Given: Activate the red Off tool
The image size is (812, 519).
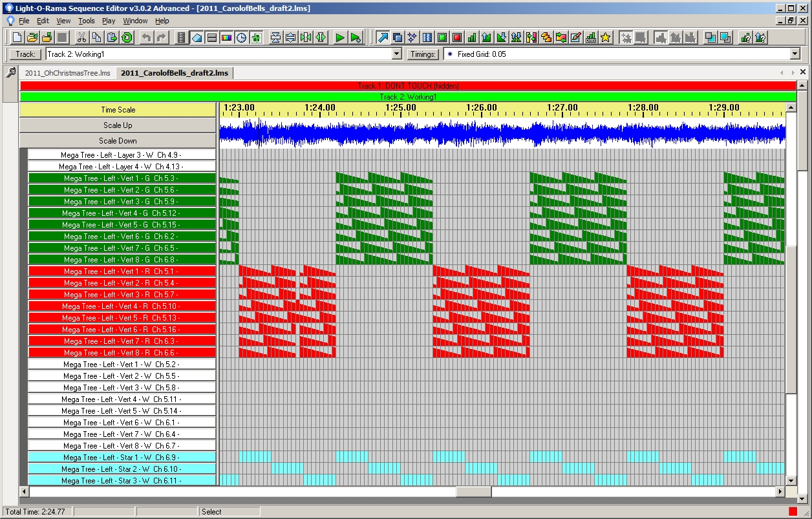Looking at the screenshot, I should (x=457, y=37).
